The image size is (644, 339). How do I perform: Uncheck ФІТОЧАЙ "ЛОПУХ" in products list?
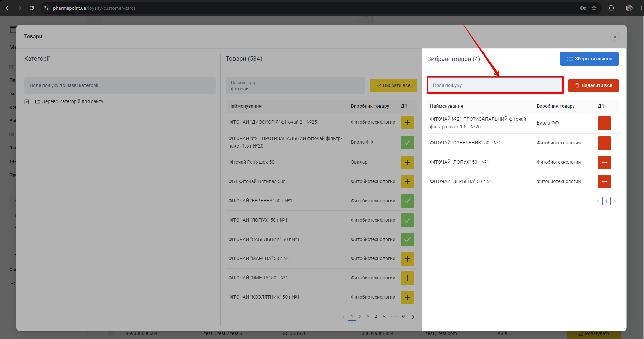[407, 220]
